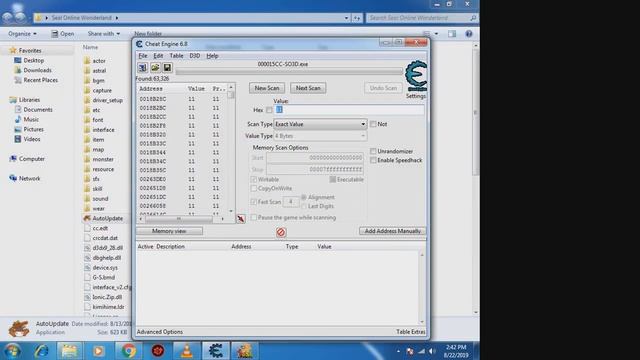Open the Share with dropdown

(x=104, y=34)
